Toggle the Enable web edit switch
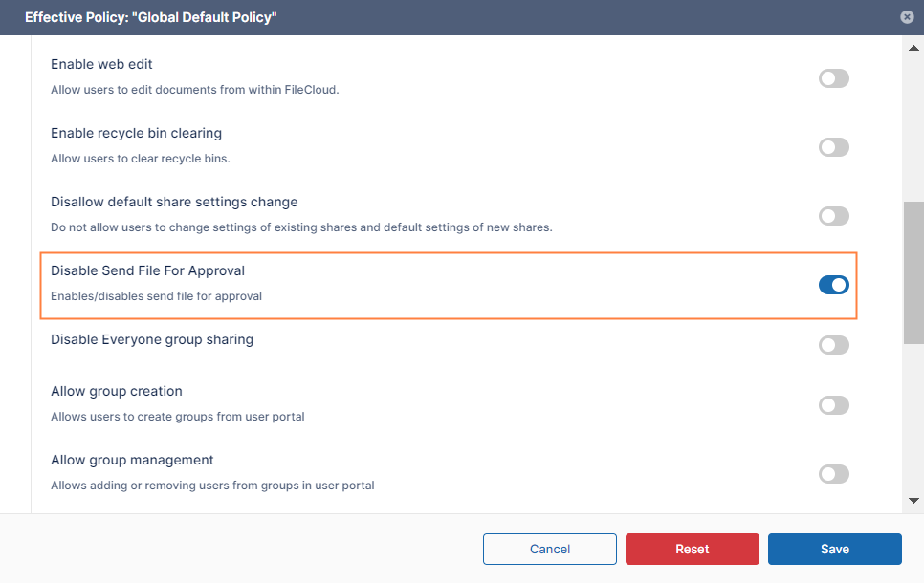This screenshot has height=583, width=924. (x=833, y=78)
